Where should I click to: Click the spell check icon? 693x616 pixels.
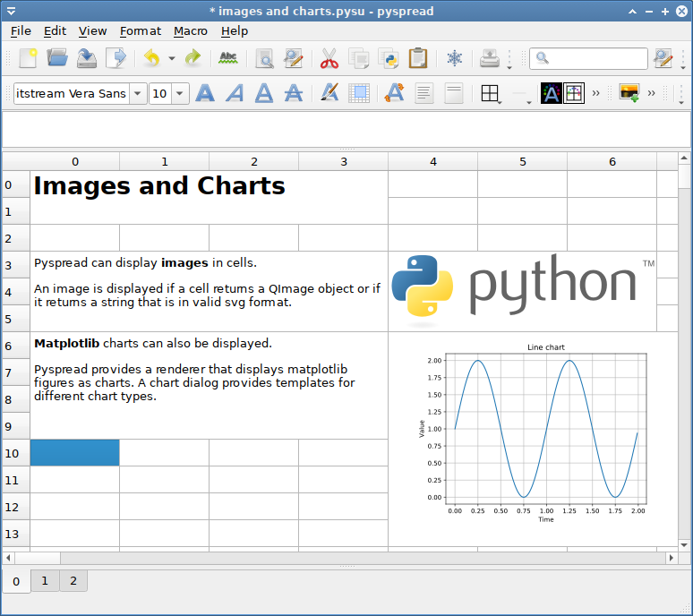click(228, 59)
